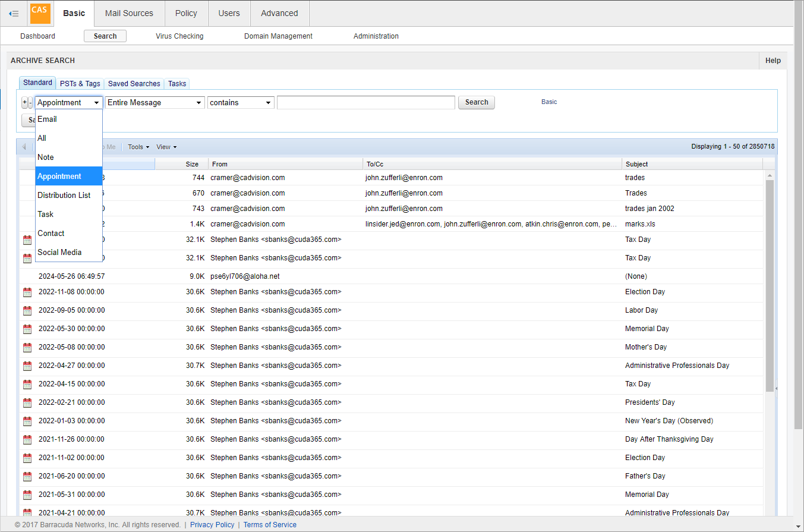Click the Search button
This screenshot has height=532, width=804.
tap(477, 102)
